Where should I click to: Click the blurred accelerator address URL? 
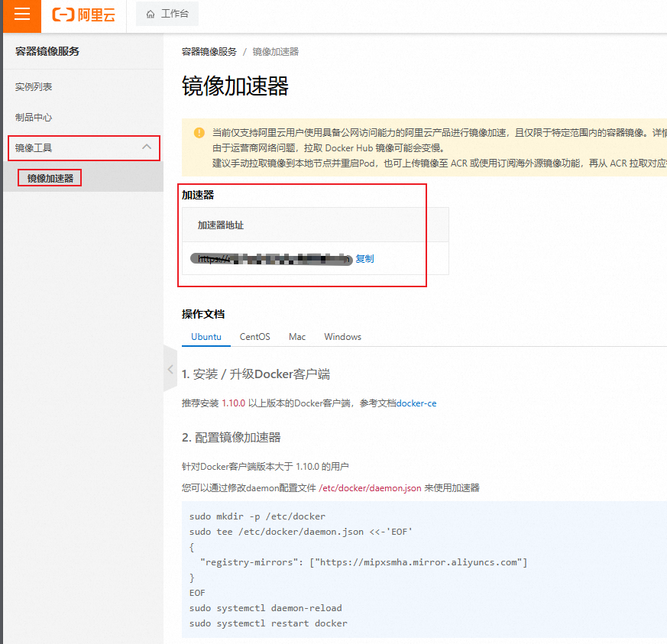pyautogui.click(x=271, y=259)
